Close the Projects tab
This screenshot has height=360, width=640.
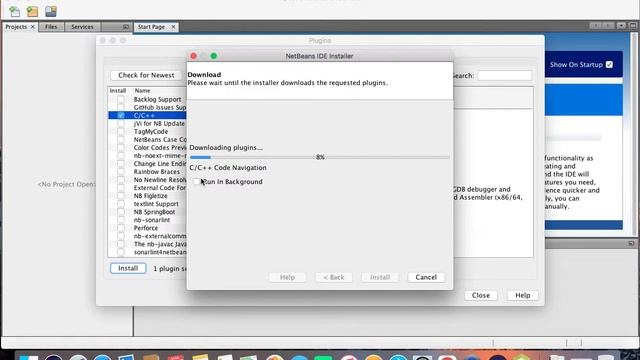[x=33, y=27]
